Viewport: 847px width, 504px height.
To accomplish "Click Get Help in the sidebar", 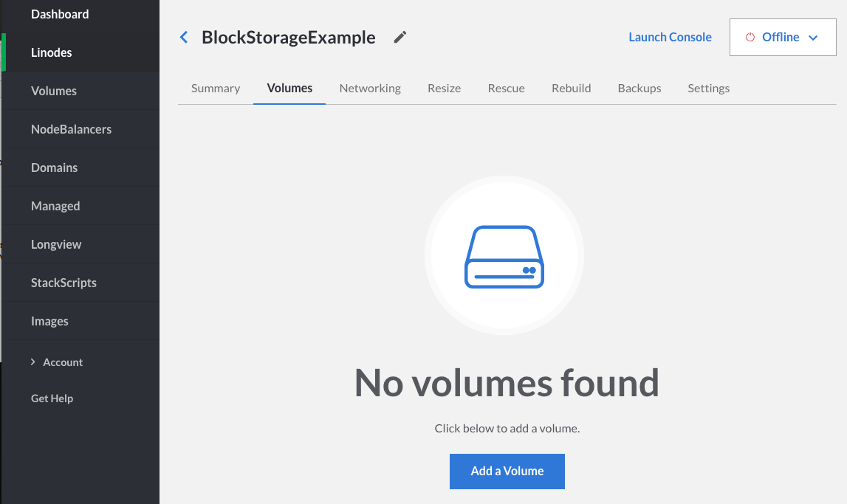I will click(x=52, y=398).
